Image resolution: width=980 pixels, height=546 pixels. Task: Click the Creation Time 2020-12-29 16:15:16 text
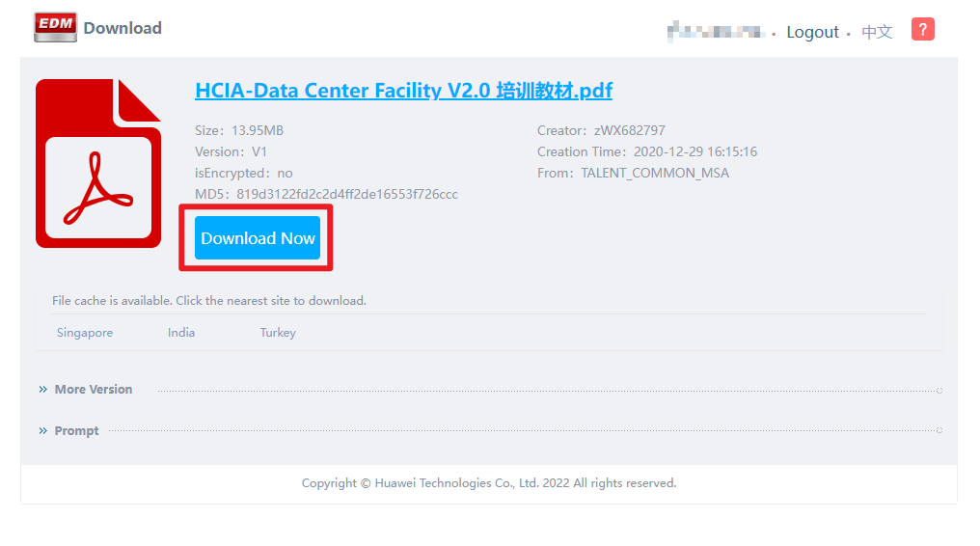[647, 151]
